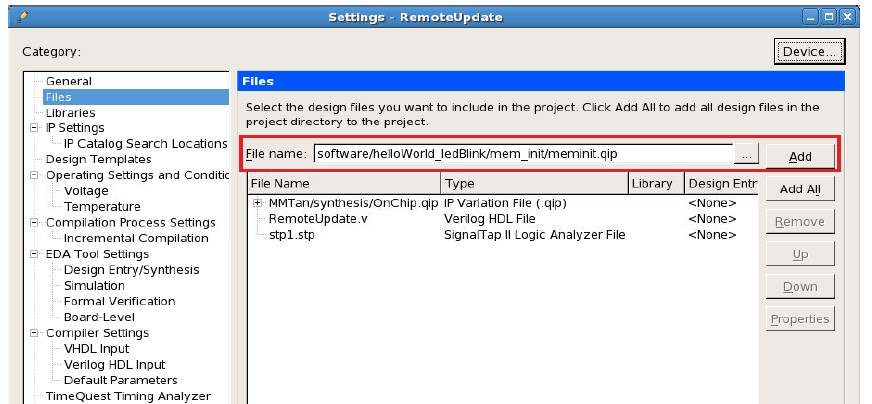Select IP Catalog Search Locations

[145, 144]
